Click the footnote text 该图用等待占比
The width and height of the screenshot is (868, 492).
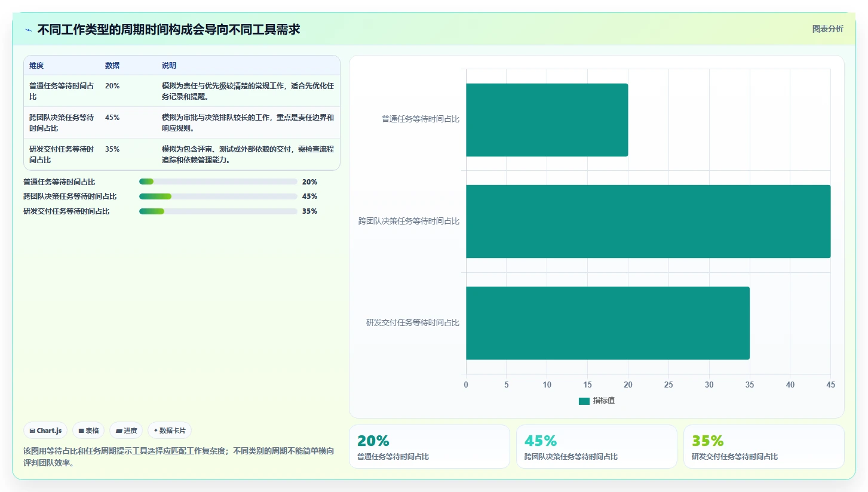point(179,457)
